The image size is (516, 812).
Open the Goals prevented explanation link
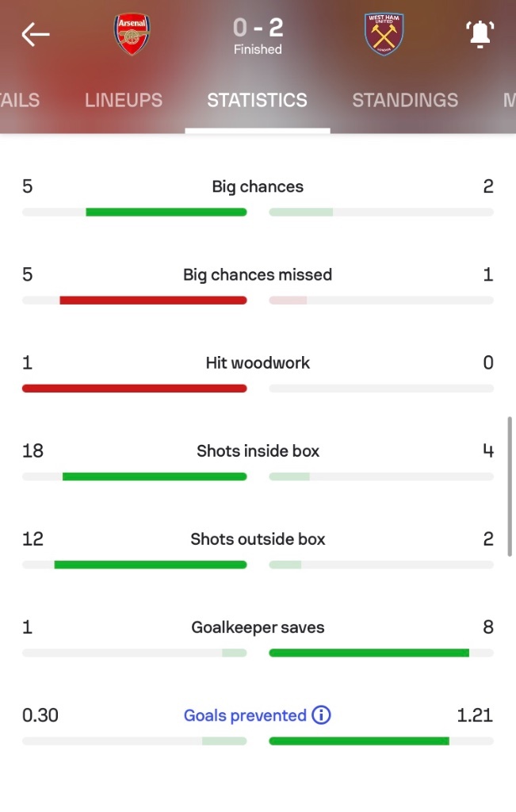pos(246,715)
